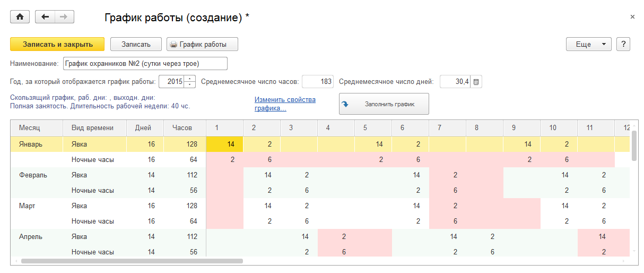Select the Среднемесячное число часов field
The image size is (644, 273).
click(x=318, y=82)
